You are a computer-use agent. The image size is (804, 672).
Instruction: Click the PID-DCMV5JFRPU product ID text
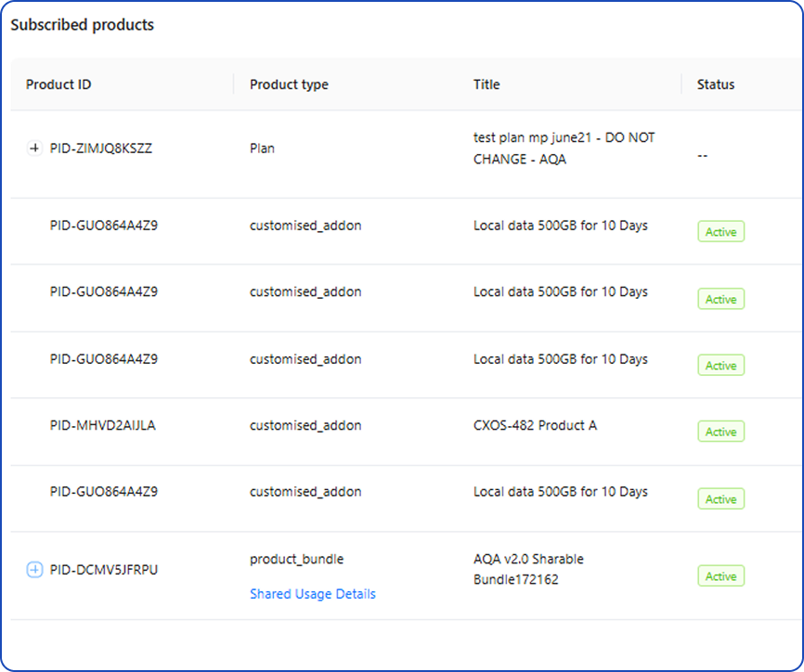[104, 570]
